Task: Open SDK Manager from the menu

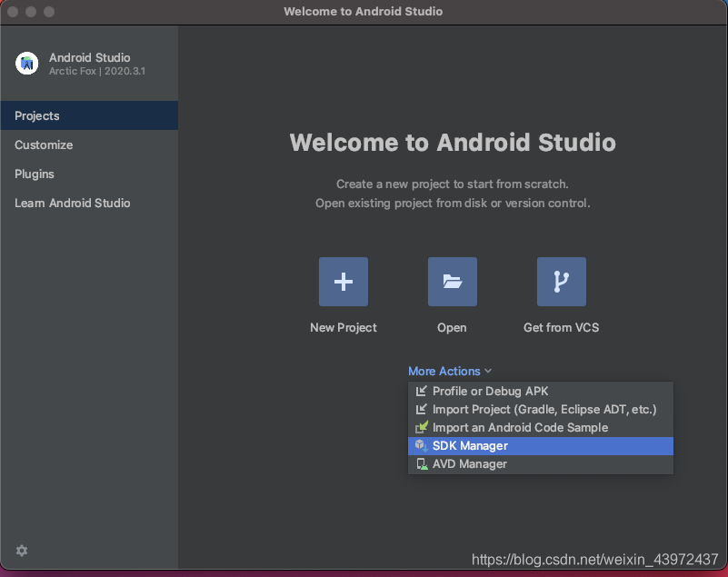Action: point(541,445)
